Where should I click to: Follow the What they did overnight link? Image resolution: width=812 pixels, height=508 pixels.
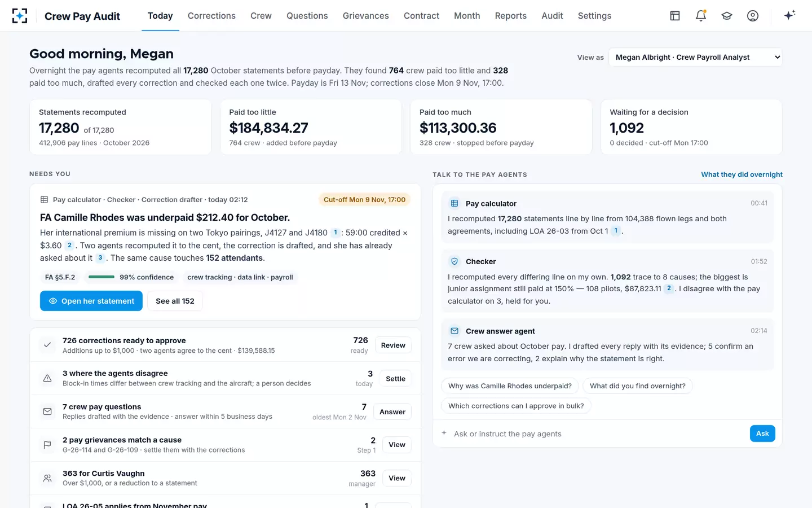(742, 174)
